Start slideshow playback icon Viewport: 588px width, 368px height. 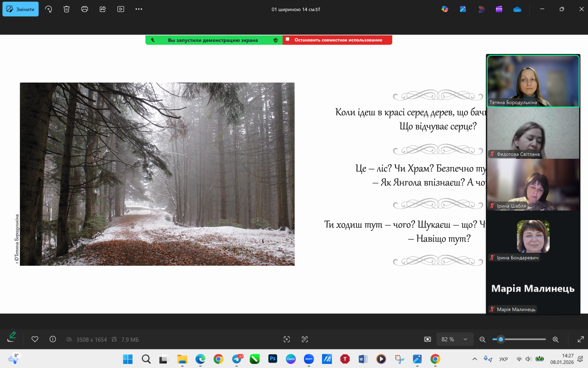click(121, 9)
